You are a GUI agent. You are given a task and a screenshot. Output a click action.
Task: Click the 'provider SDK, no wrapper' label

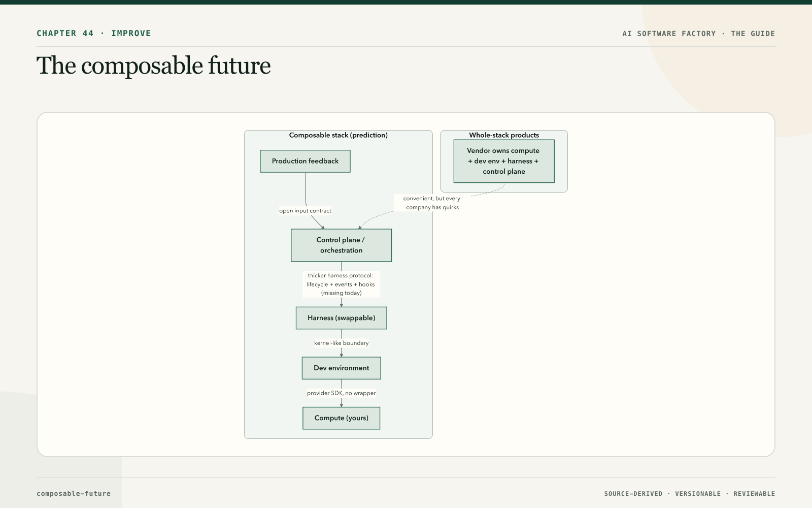click(x=341, y=393)
